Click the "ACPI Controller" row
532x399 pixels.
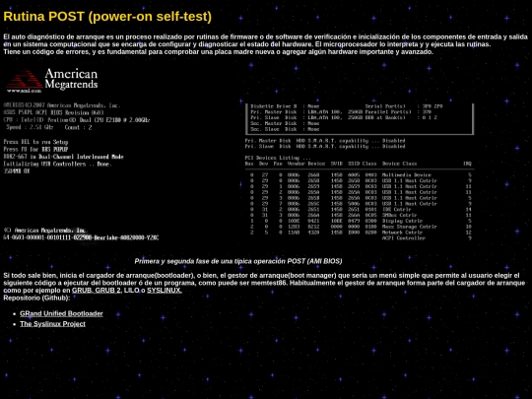point(427,238)
